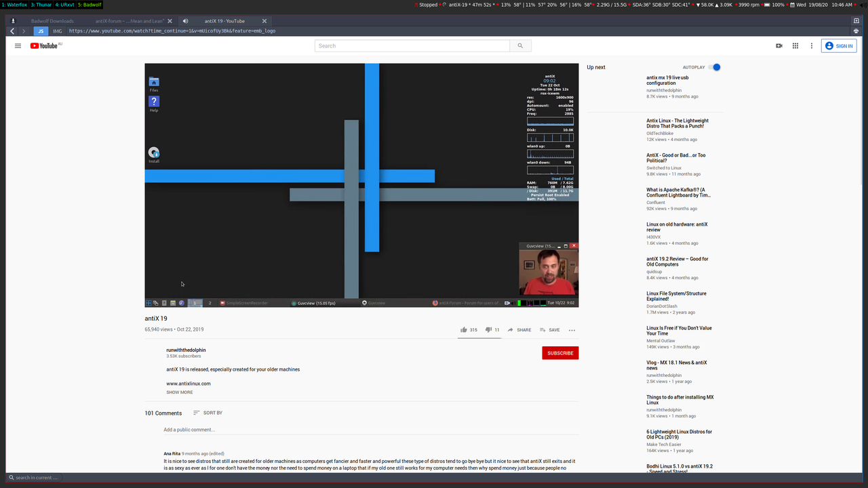Switch to the Badwolf Downloads tab
868x488 pixels.
tap(52, 21)
